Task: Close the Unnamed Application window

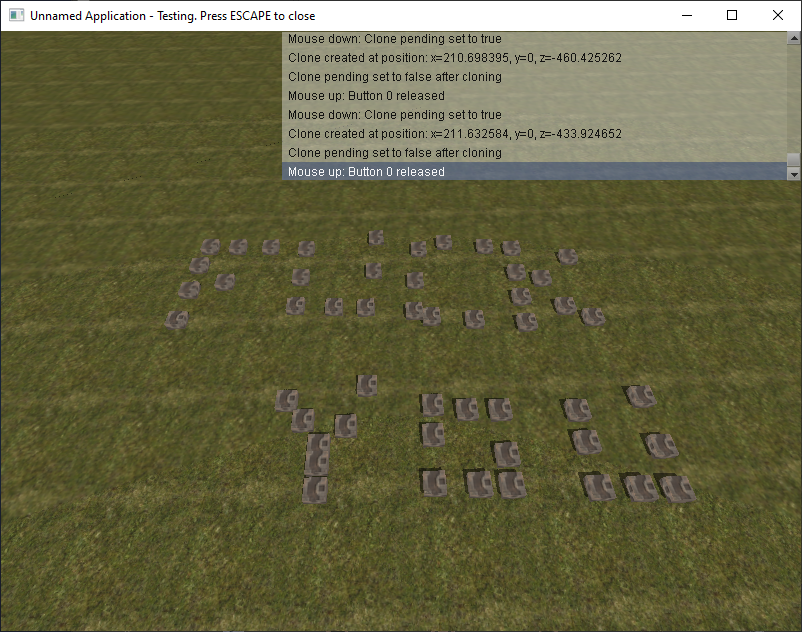Action: click(777, 15)
